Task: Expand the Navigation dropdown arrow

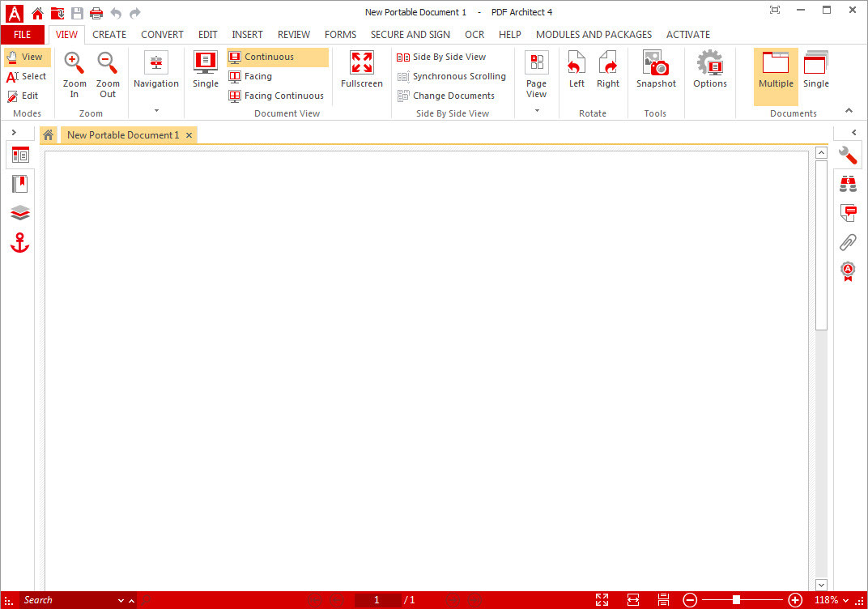Action: (x=156, y=110)
